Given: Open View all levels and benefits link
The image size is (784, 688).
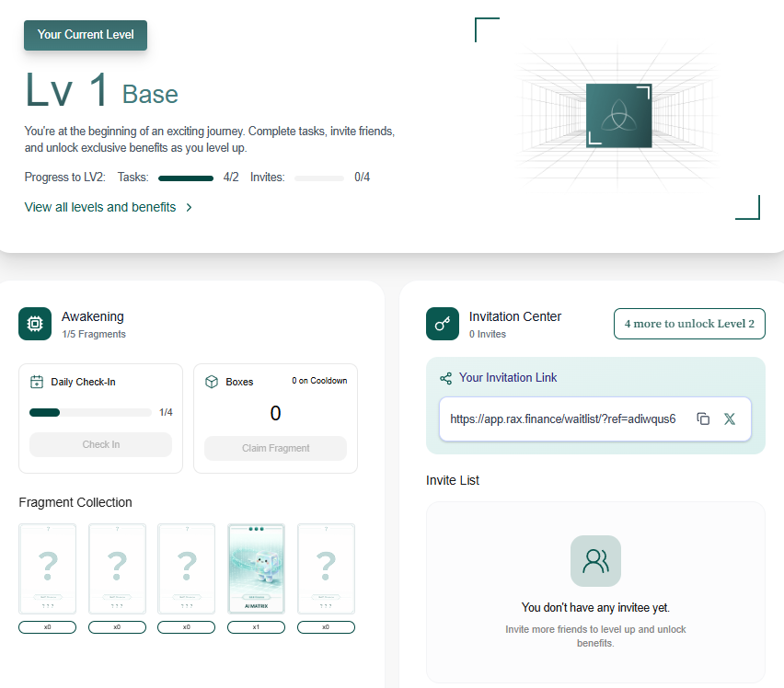Looking at the screenshot, I should (x=100, y=207).
